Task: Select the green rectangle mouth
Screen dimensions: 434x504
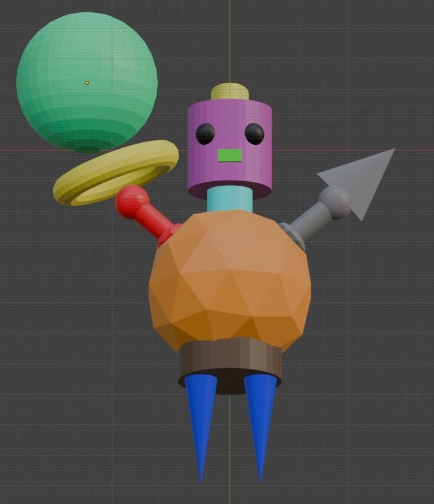Action: (230, 156)
